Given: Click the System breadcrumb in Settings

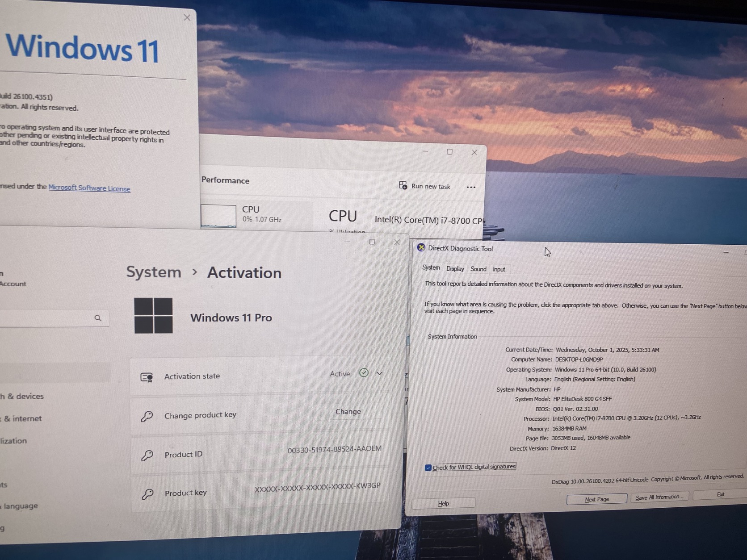Looking at the screenshot, I should [x=154, y=272].
